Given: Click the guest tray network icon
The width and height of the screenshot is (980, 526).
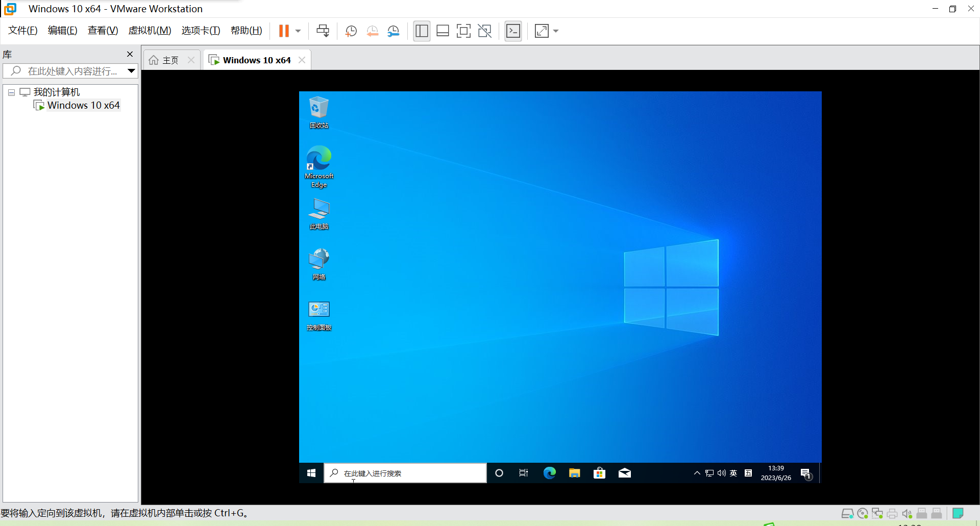Looking at the screenshot, I should [x=709, y=473].
